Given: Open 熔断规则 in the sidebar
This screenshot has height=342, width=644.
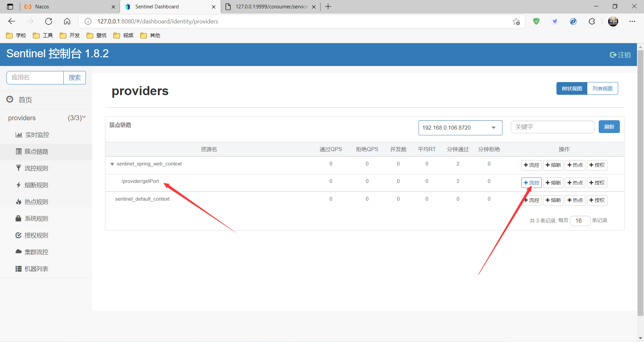Looking at the screenshot, I should 32,185.
